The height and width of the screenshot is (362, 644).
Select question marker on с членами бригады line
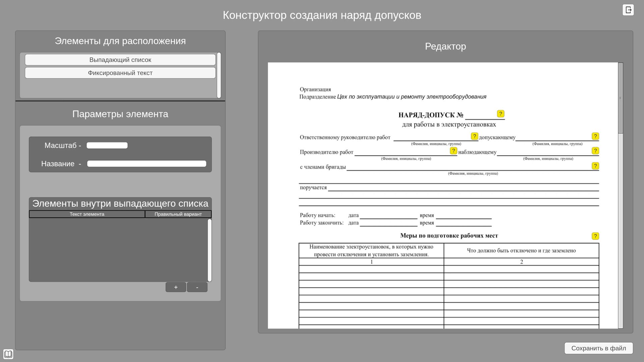coord(595,166)
